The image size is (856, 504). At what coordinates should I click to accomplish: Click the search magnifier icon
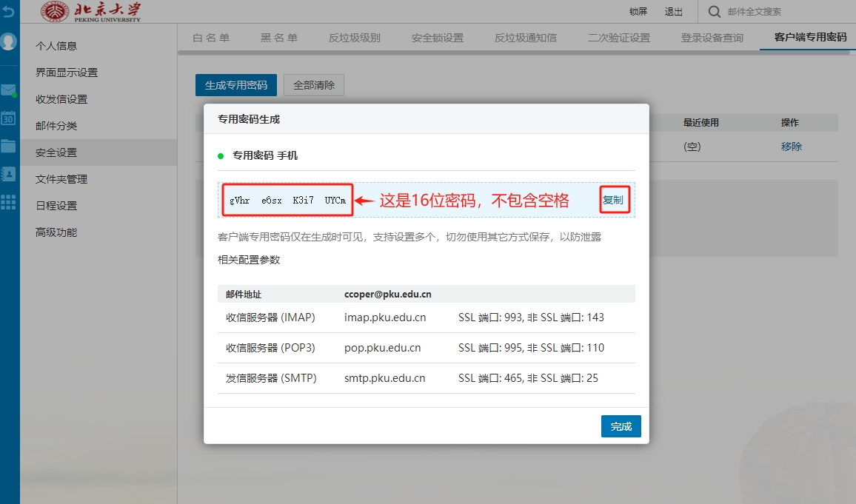714,12
